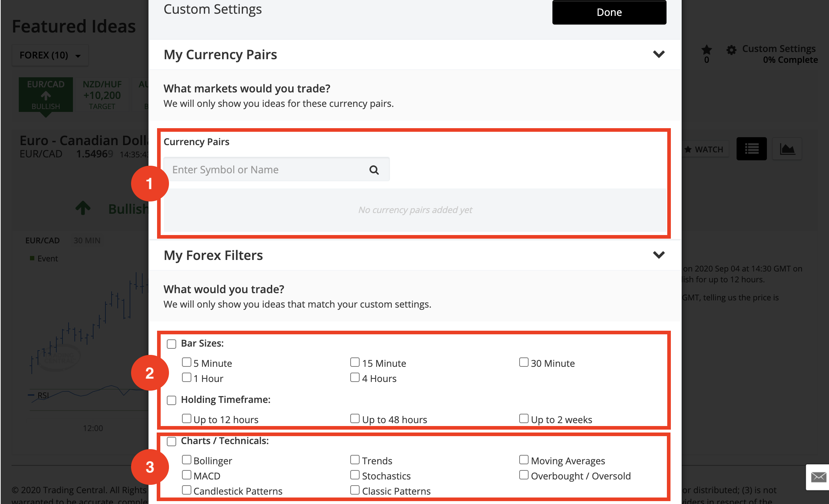
Task: Collapse the My Currency Pairs section
Action: (659, 54)
